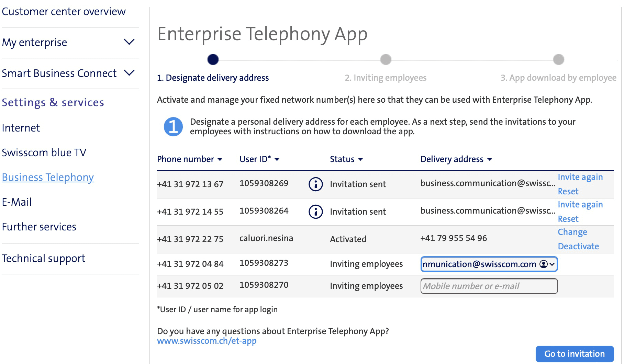Click info icon for user 1059308264
Screen dimensions: 624x364
coord(315,212)
